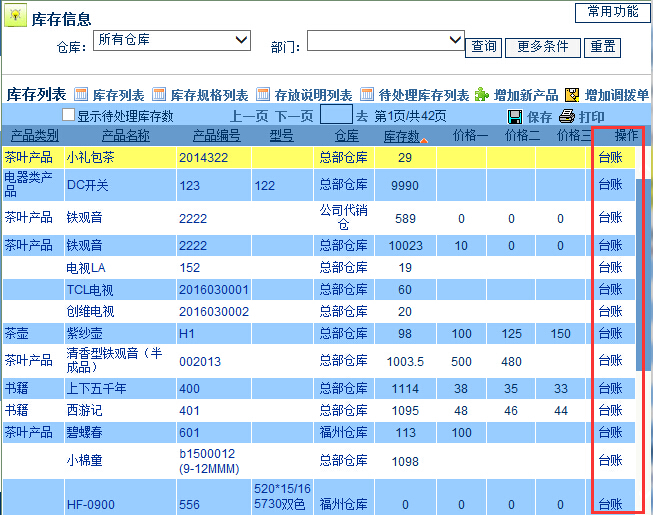Click 保存 text link

tap(540, 117)
